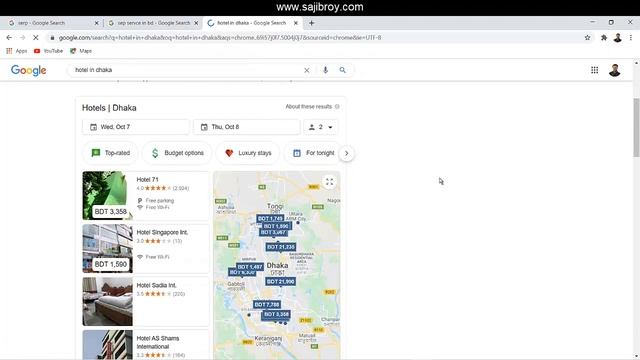Pick check-in date Wed, Oct 7
The width and height of the screenshot is (640, 360).
point(136,127)
